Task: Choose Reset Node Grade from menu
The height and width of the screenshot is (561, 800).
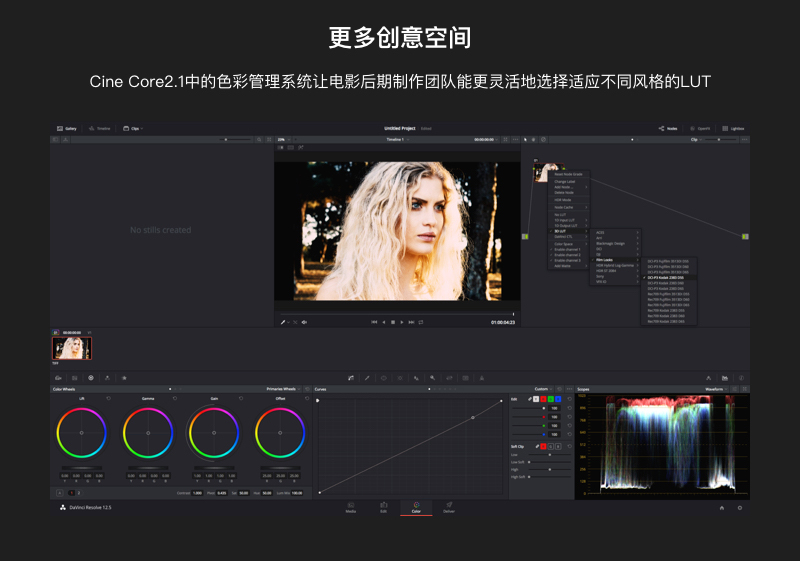Action: 568,174
